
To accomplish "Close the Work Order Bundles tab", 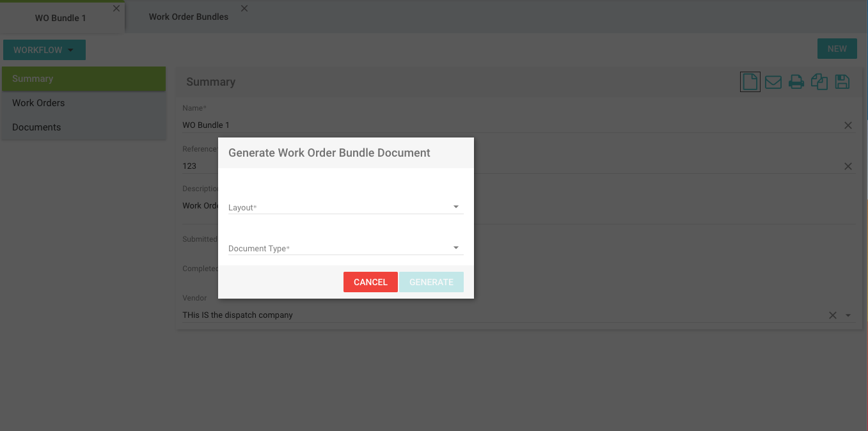I will [244, 9].
